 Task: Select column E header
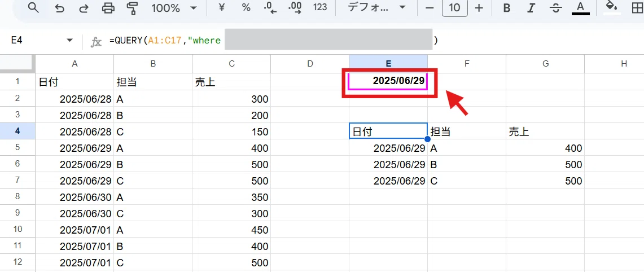point(388,64)
